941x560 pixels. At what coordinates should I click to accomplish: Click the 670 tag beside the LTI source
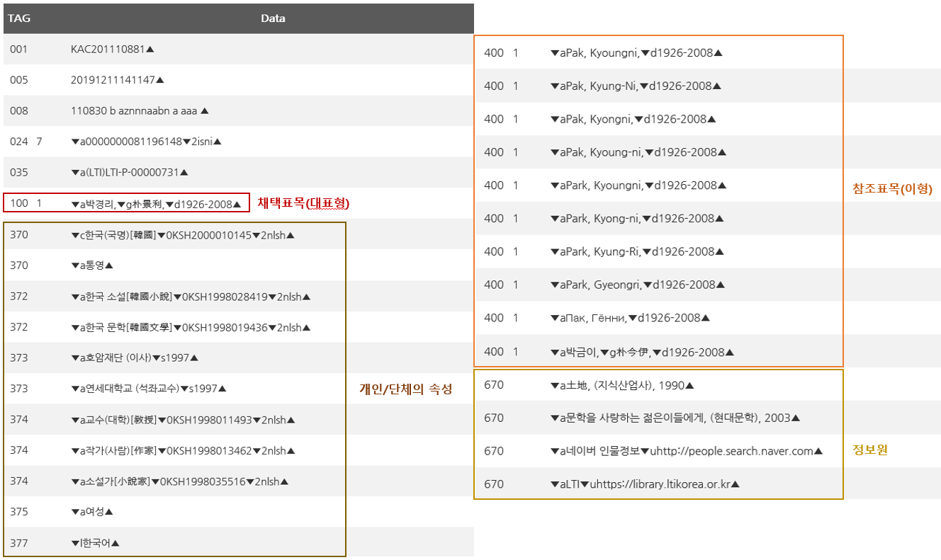pos(494,484)
